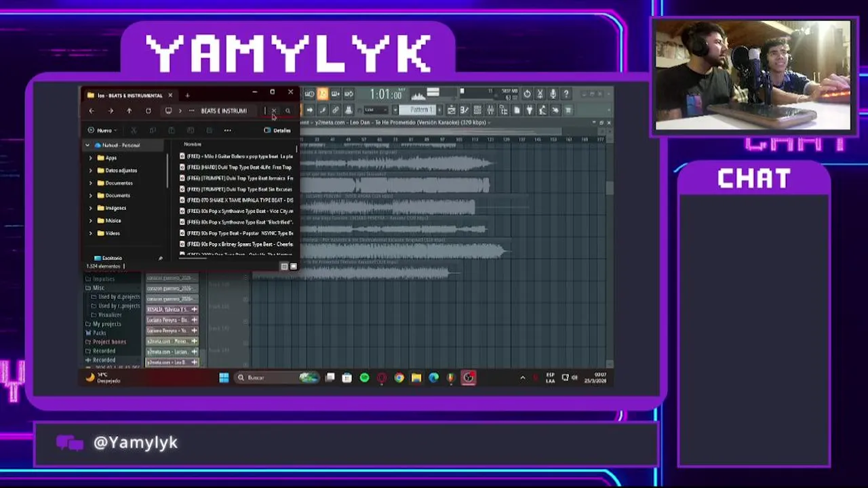Click the microphone recording icon in FL Studio
Screen dimensions: 868x488
pos(553,94)
